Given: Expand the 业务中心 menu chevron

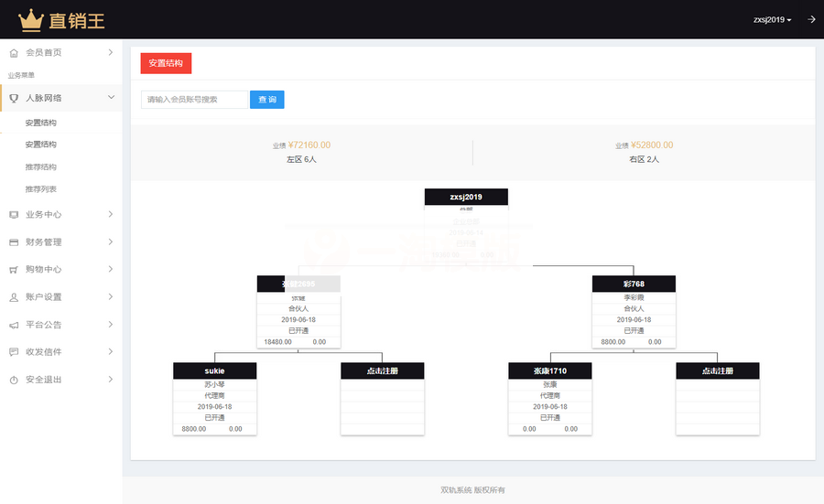Looking at the screenshot, I should pyautogui.click(x=111, y=215).
